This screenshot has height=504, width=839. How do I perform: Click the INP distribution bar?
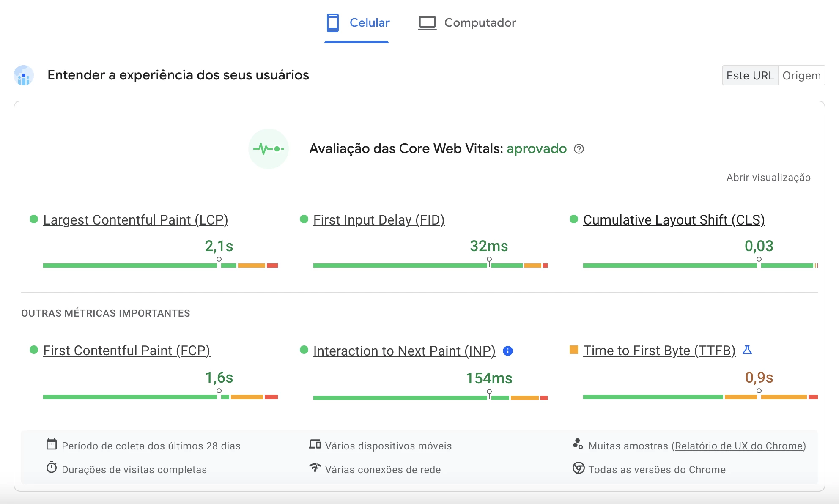[430, 398]
